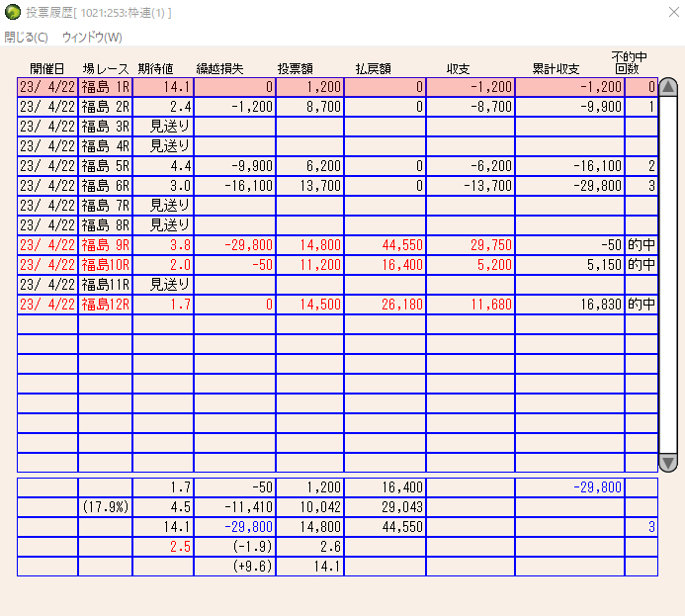Click the -8,700 balance cell
685x616 pixels.
click(x=471, y=107)
